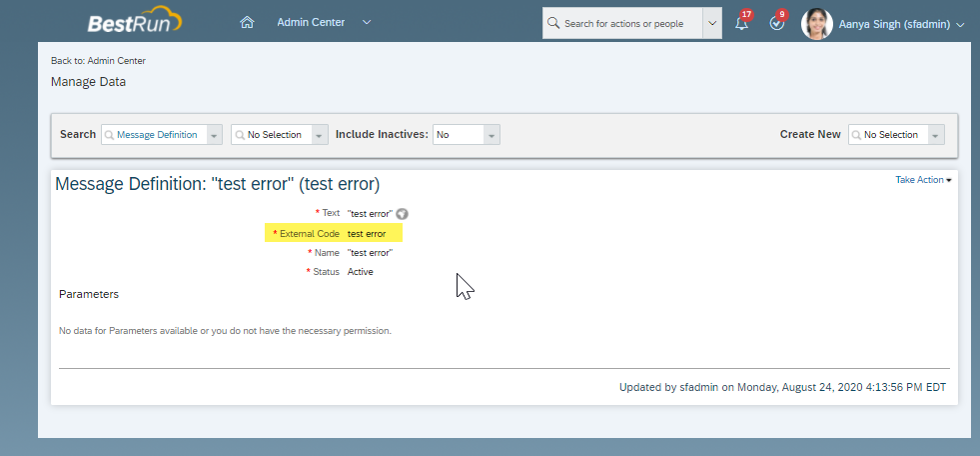
Task: Open the Take Action menu
Action: click(923, 180)
